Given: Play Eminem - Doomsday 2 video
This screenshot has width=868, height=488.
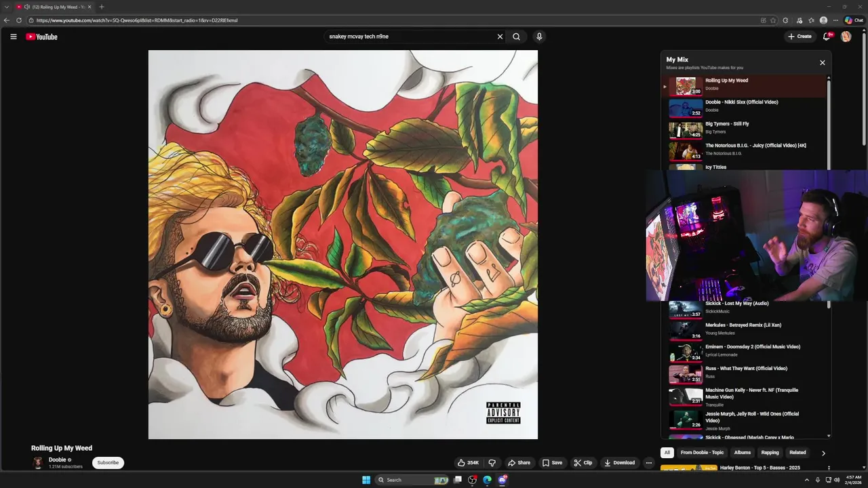Looking at the screenshot, I should pos(744,352).
